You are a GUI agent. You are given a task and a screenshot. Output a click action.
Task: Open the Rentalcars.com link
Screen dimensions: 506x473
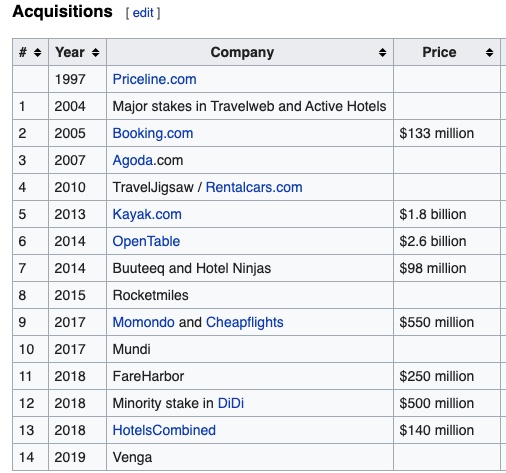pyautogui.click(x=254, y=187)
